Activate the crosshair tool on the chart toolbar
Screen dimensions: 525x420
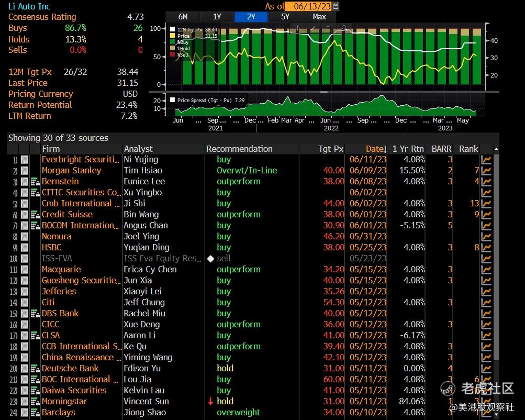298,28
